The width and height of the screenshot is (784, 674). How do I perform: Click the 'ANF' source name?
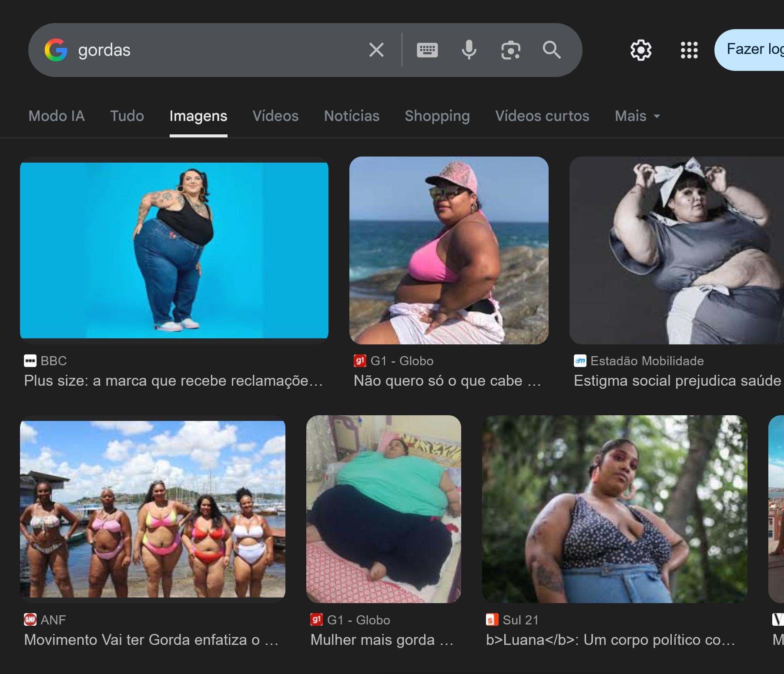(x=53, y=620)
